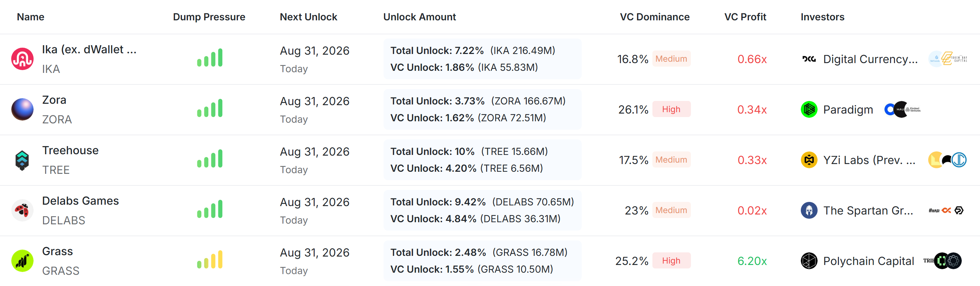Click the Digital Currency Group logo
The image size is (980, 286).
[x=809, y=59]
